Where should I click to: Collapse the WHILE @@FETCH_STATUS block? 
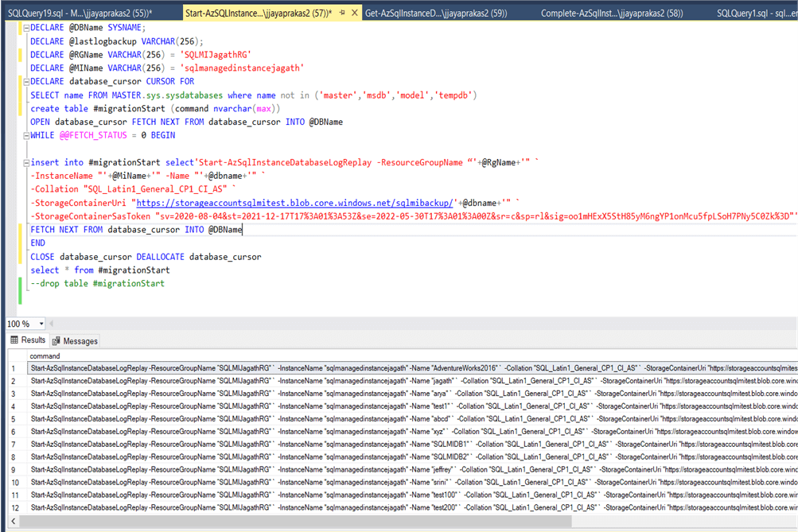point(25,135)
